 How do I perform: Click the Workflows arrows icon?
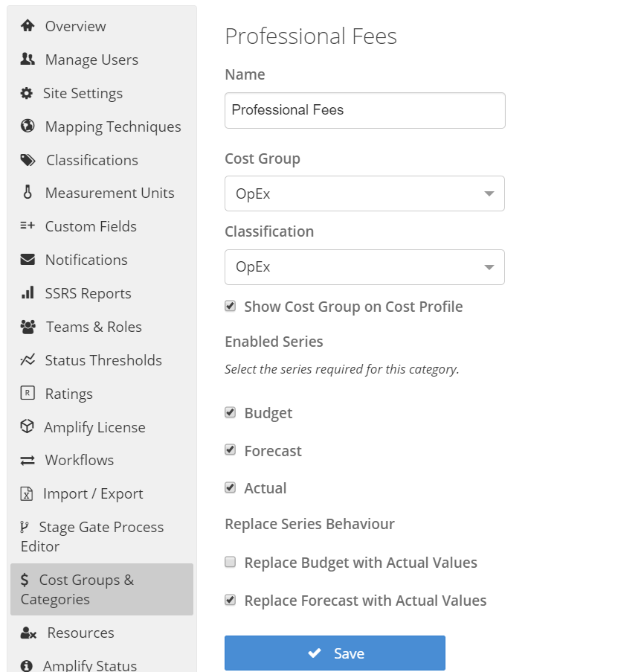[28, 461]
